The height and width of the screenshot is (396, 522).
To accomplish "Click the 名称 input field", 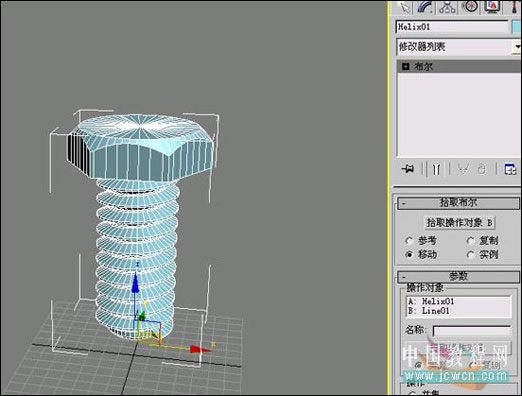I will (472, 331).
